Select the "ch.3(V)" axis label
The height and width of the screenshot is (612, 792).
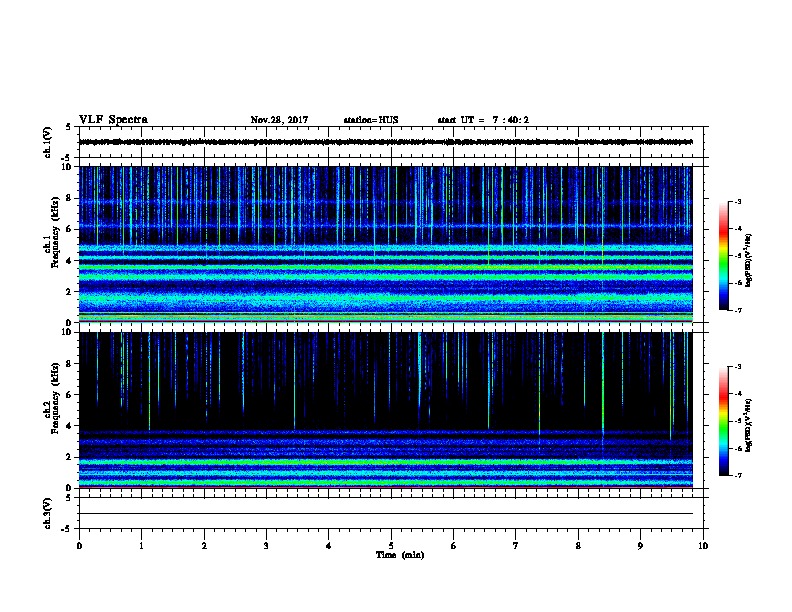click(47, 513)
